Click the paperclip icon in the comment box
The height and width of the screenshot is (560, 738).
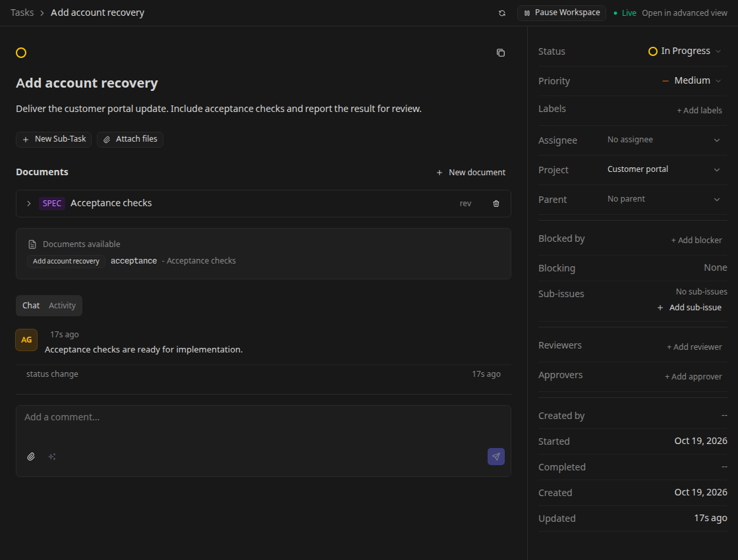coord(31,457)
